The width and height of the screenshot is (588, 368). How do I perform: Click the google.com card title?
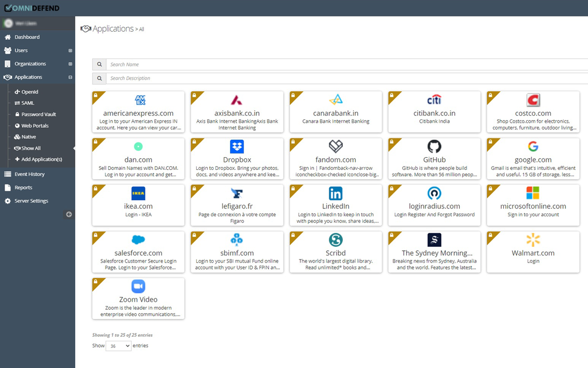click(533, 160)
